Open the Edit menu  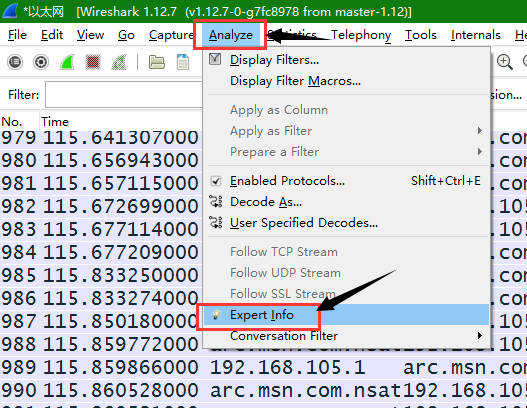[x=52, y=35]
